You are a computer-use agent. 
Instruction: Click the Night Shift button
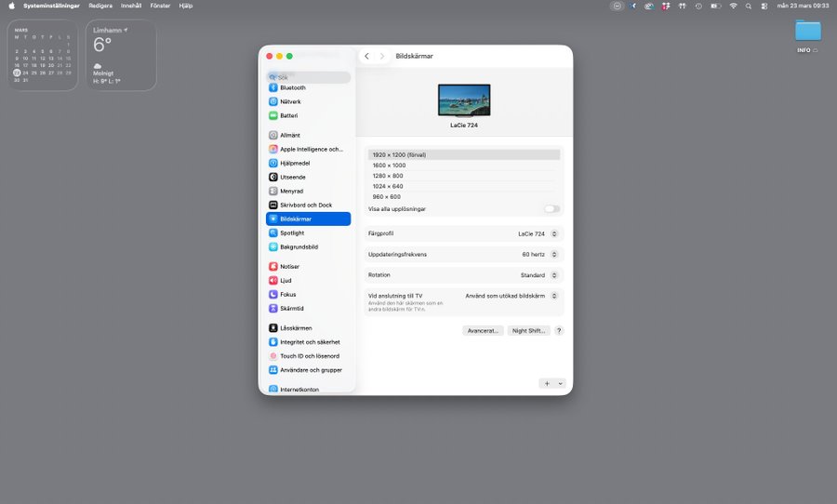click(x=529, y=330)
